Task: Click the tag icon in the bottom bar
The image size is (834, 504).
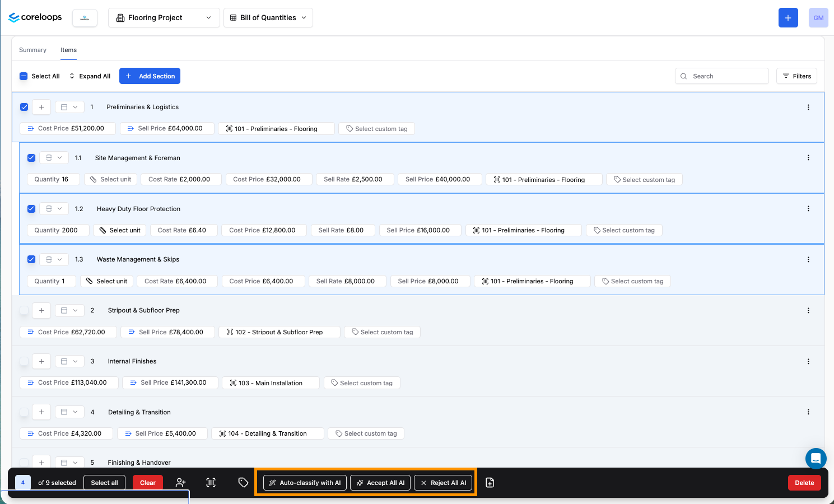Action: pyautogui.click(x=243, y=483)
